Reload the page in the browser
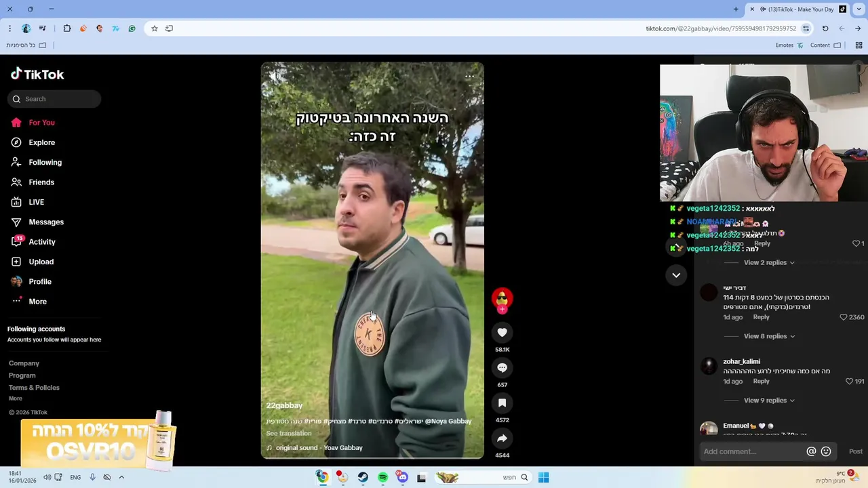868x488 pixels. click(825, 28)
